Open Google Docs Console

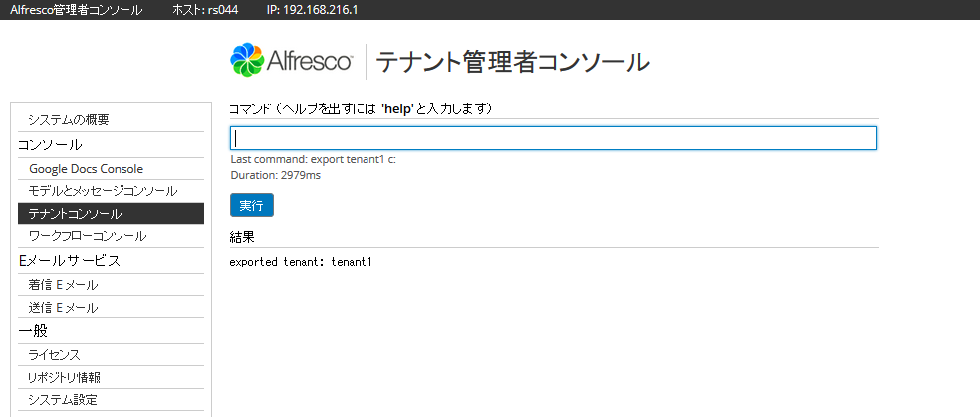(87, 169)
